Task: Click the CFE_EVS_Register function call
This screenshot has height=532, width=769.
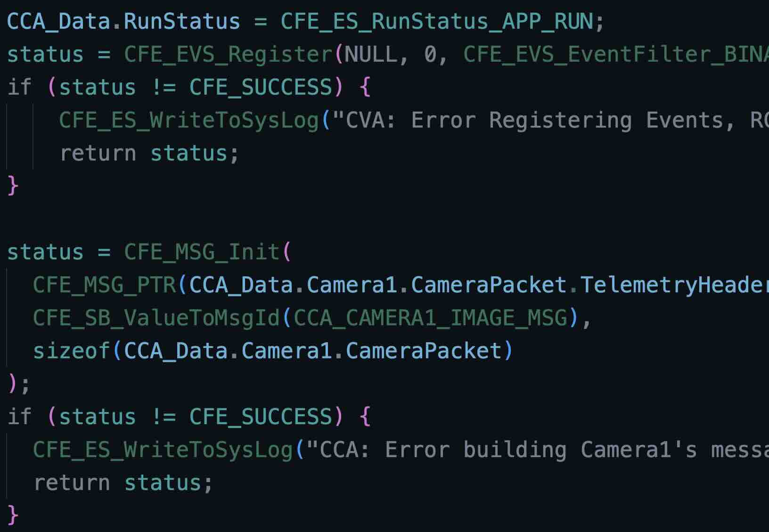Action: tap(228, 54)
